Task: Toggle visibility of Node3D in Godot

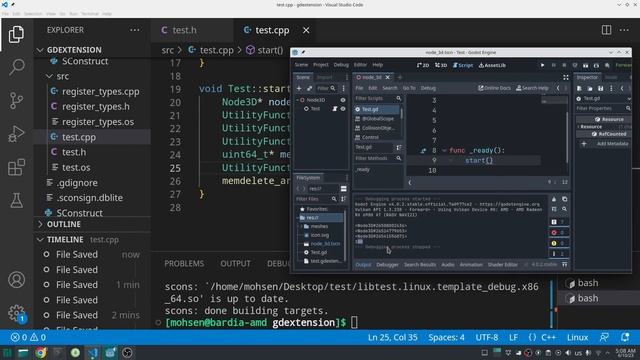Action: click(343, 100)
